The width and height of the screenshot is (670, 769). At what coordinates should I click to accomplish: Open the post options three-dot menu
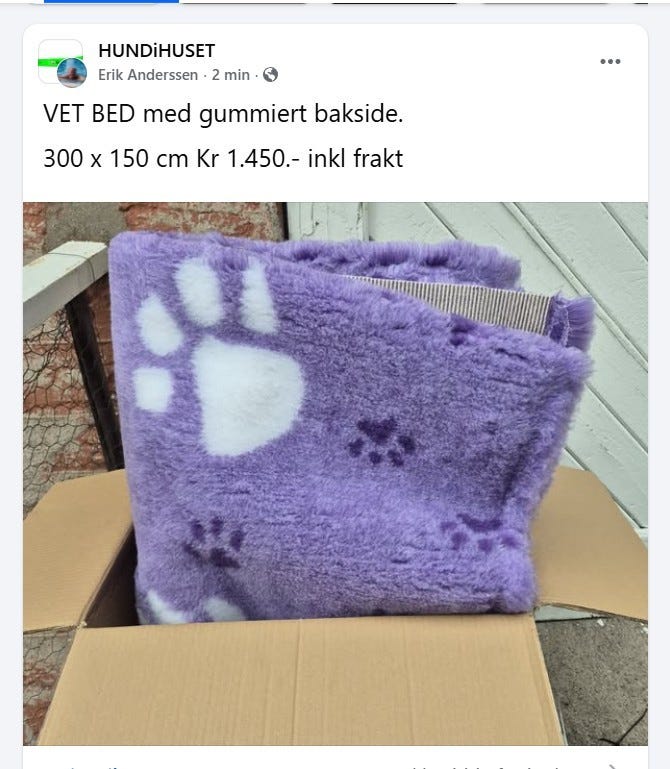tap(610, 61)
